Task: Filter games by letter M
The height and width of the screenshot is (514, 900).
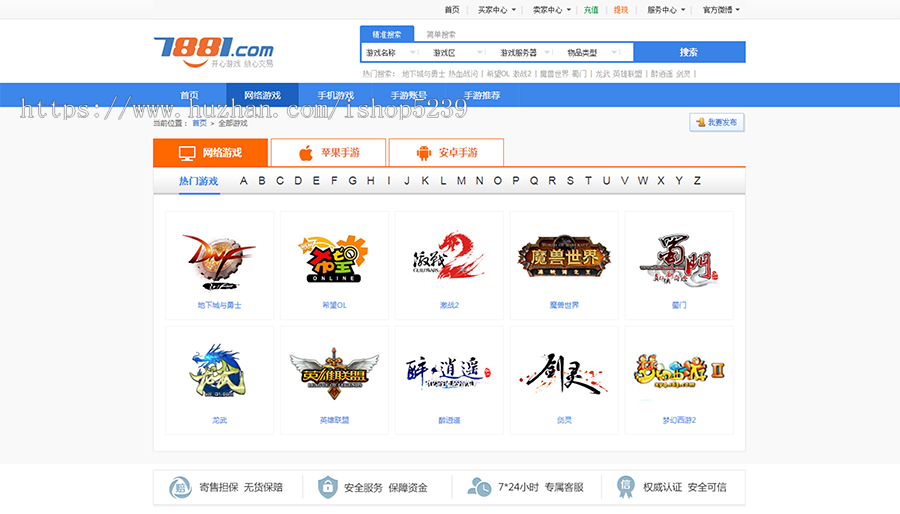Action: pos(461,181)
